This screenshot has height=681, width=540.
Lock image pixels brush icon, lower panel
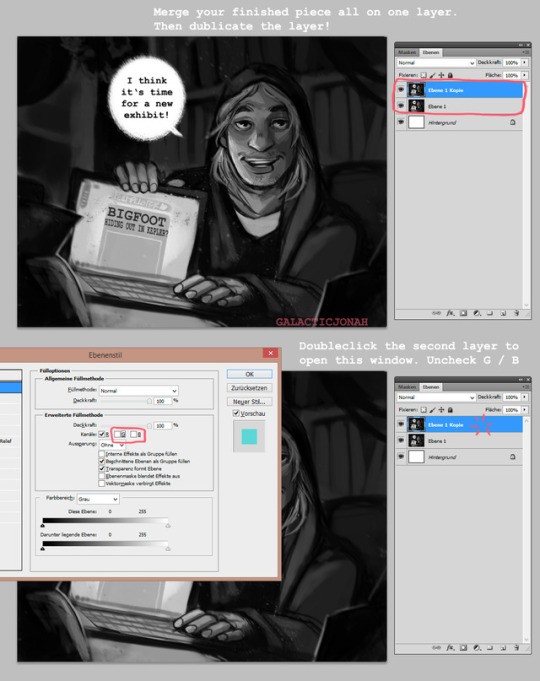coord(433,410)
